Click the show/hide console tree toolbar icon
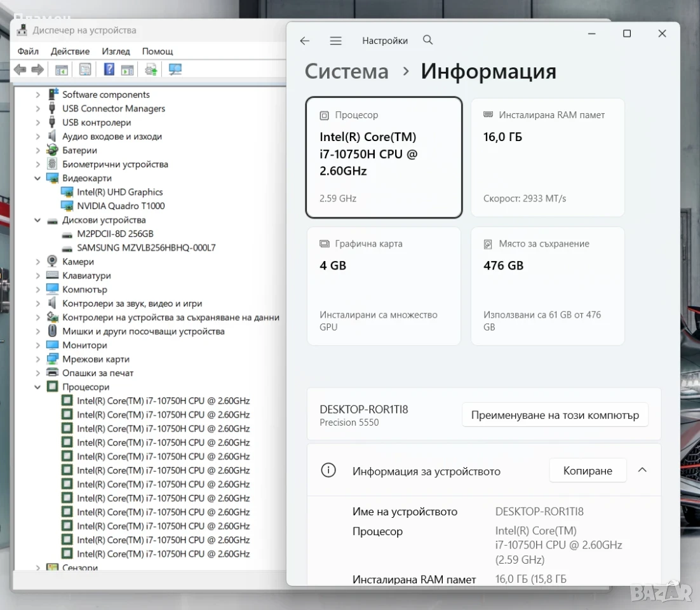The image size is (700, 610). pyautogui.click(x=62, y=70)
